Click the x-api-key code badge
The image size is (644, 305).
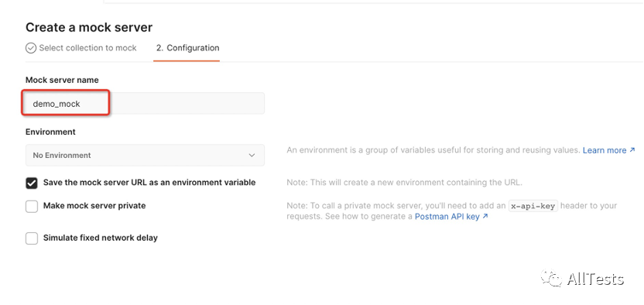(x=533, y=206)
